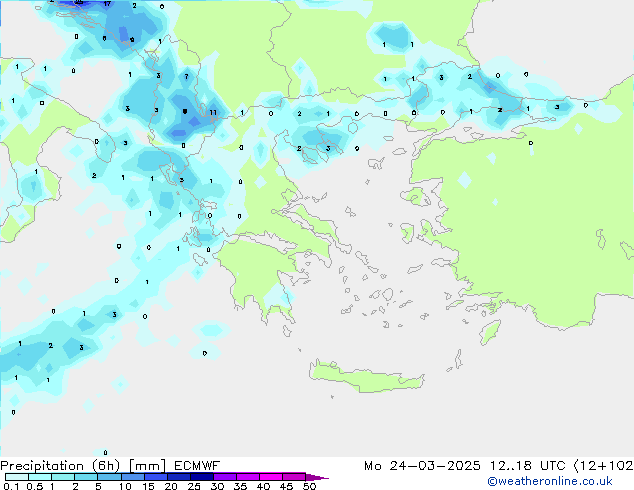Click the 'Mo 24-03-2025' date text

pyautogui.click(x=422, y=466)
